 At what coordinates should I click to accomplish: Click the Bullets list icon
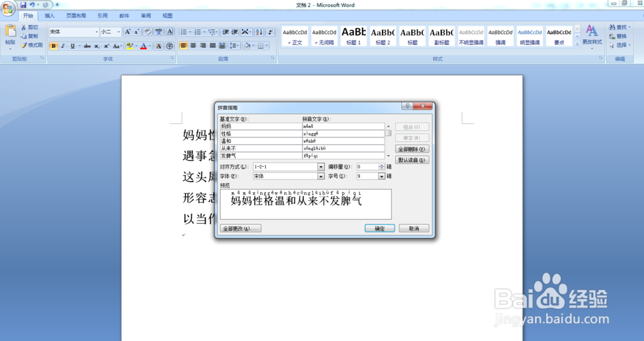pos(184,32)
